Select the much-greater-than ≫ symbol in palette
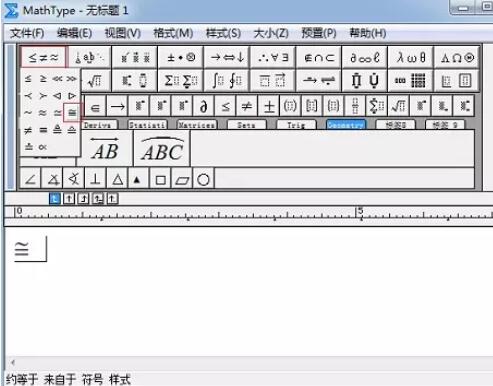493x386 pixels. (x=71, y=79)
